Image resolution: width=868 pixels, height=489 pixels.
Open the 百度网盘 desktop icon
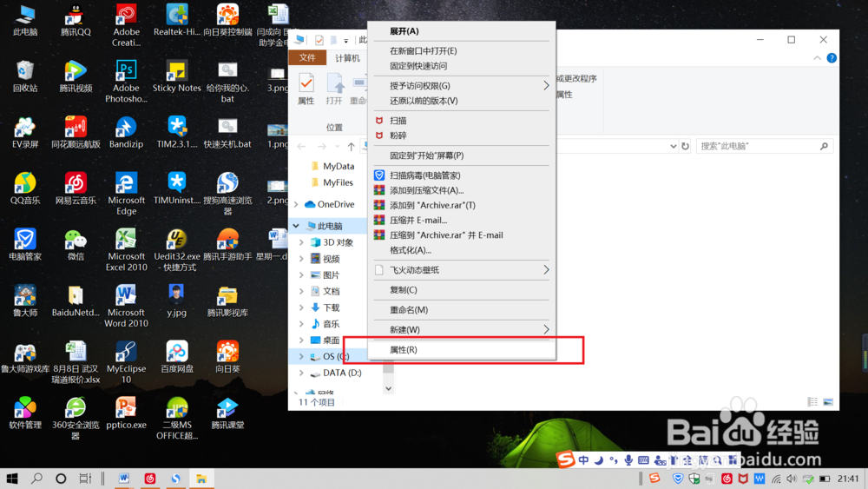pos(176,357)
